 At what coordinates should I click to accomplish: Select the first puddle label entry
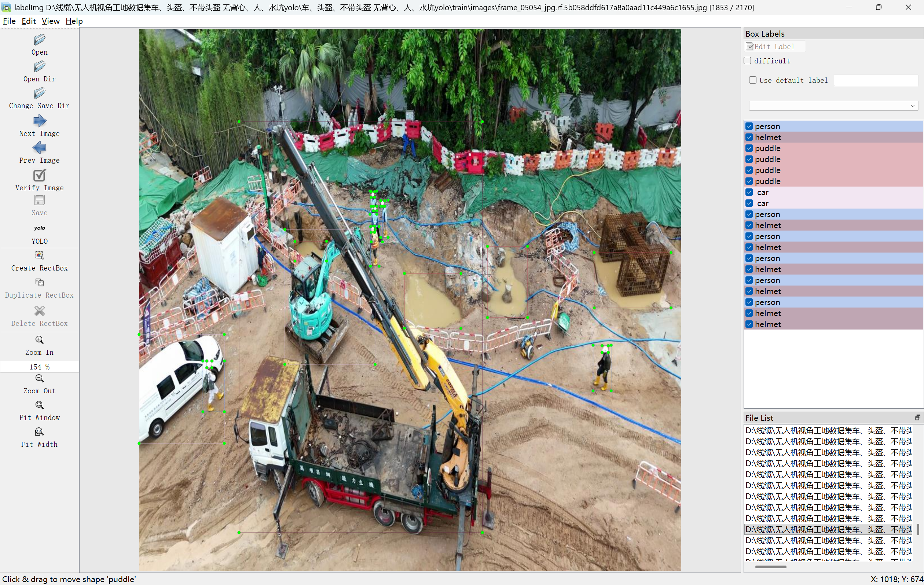(x=767, y=148)
